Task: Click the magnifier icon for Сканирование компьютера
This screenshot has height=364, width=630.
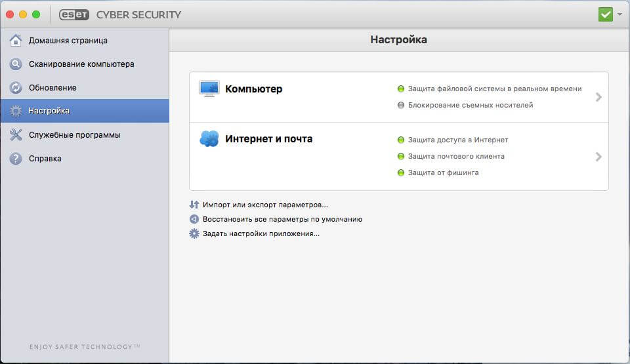Action: pyautogui.click(x=16, y=64)
